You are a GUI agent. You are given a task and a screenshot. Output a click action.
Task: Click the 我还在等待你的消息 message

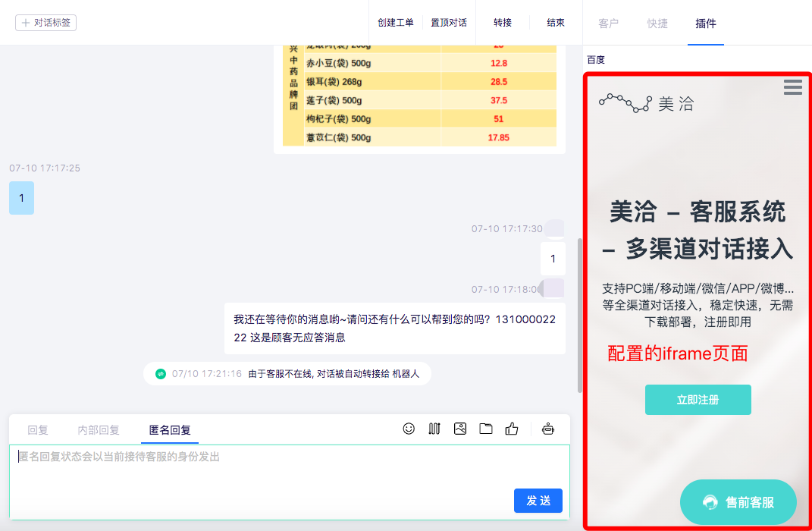(x=394, y=328)
